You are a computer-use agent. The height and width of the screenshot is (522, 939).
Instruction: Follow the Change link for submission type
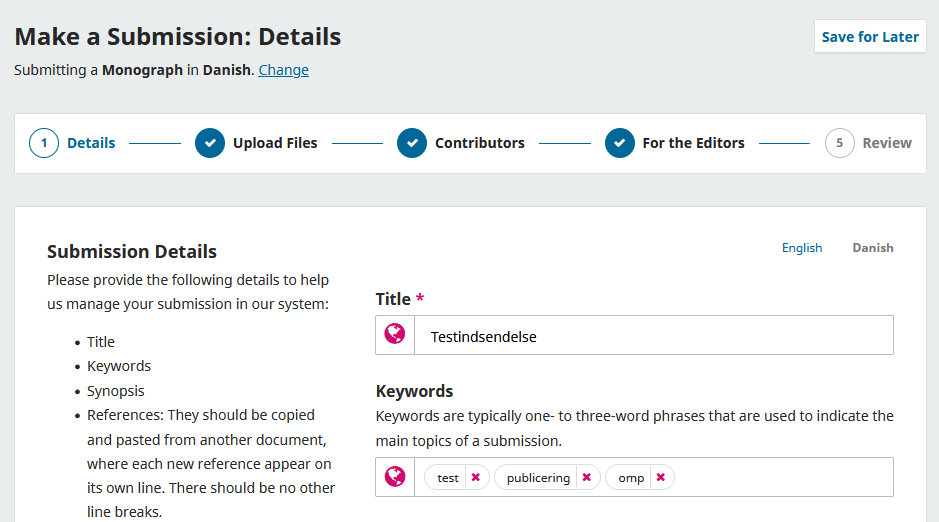[x=283, y=70]
